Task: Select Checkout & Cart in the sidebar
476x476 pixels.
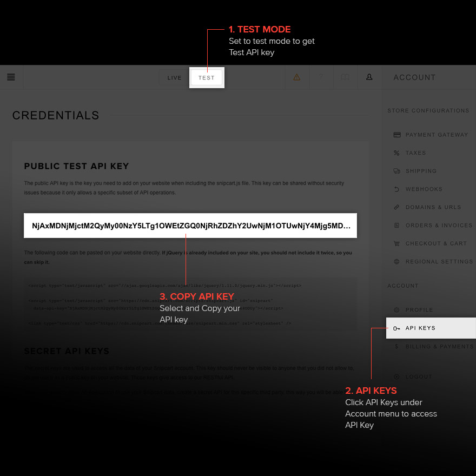Action: pos(435,243)
